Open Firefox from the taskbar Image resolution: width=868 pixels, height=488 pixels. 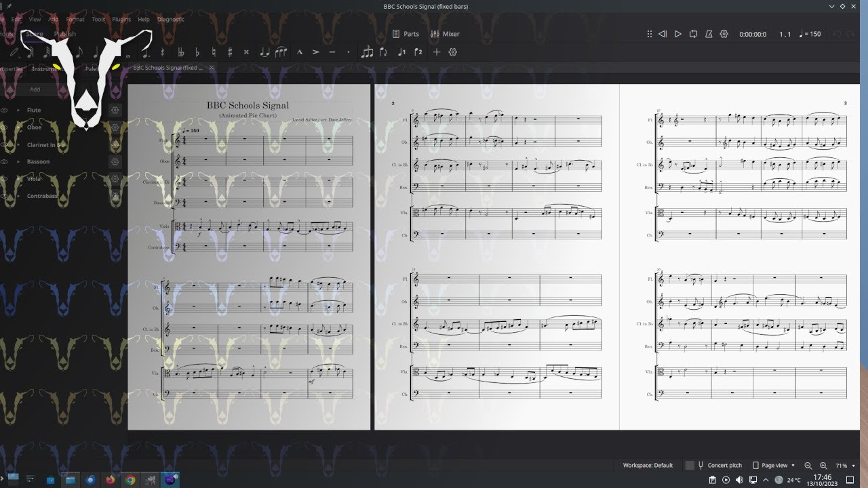point(110,480)
